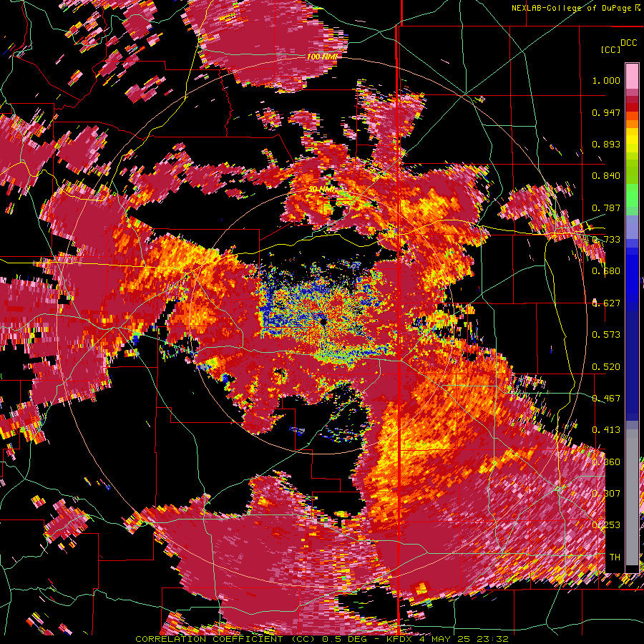
Task: Click the KFDX station identifier in caption
Action: (x=401, y=639)
